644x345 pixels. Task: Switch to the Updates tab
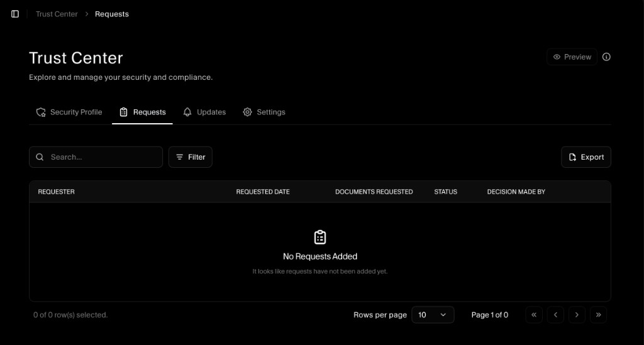tap(204, 112)
